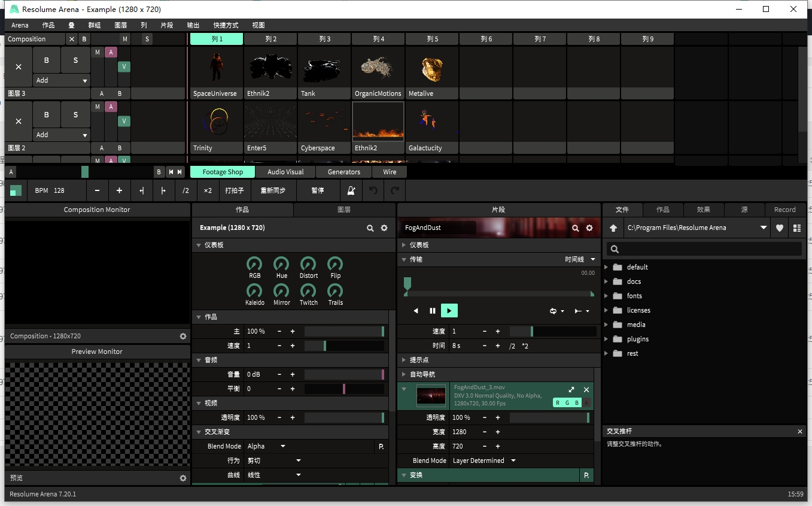Switch to the Audio Visual deck tab
Viewport: 812px width, 506px height.
click(285, 172)
